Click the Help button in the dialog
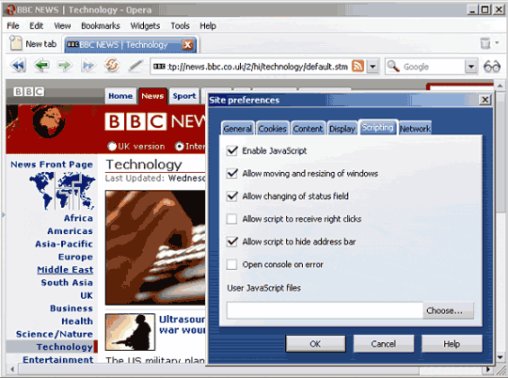Viewport: 508px width, 378px height. pyautogui.click(x=452, y=344)
